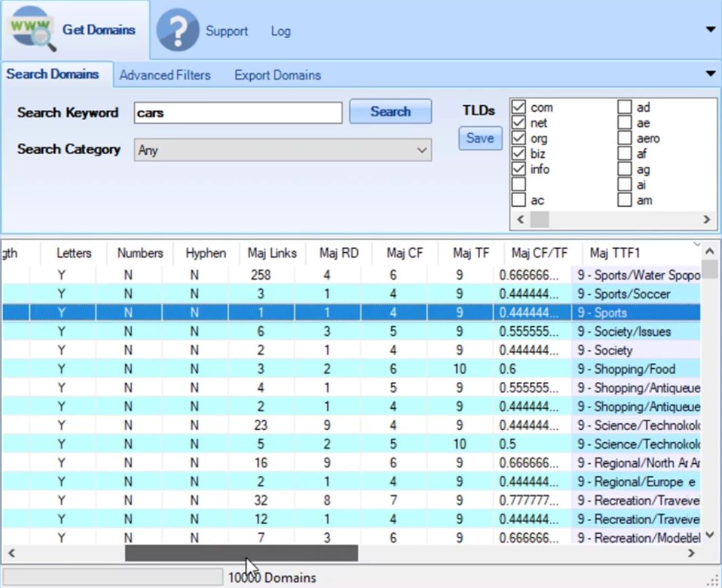Open the Support menu label
The image size is (722, 588).
tap(226, 31)
